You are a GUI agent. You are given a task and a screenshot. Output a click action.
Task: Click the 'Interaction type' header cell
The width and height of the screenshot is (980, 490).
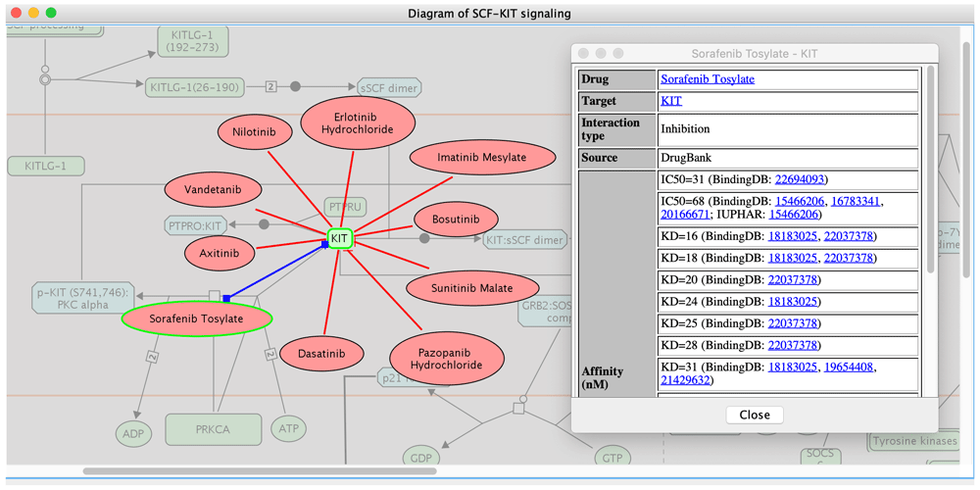click(616, 129)
